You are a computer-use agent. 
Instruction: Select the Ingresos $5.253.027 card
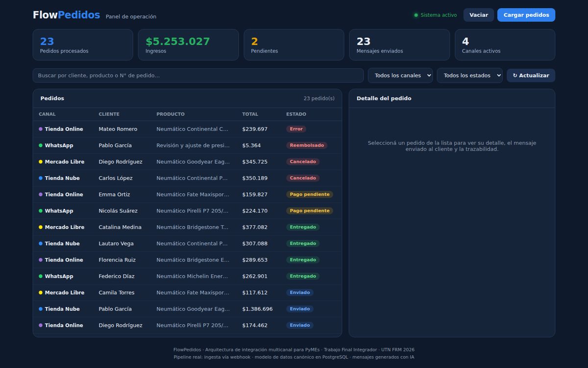(188, 45)
